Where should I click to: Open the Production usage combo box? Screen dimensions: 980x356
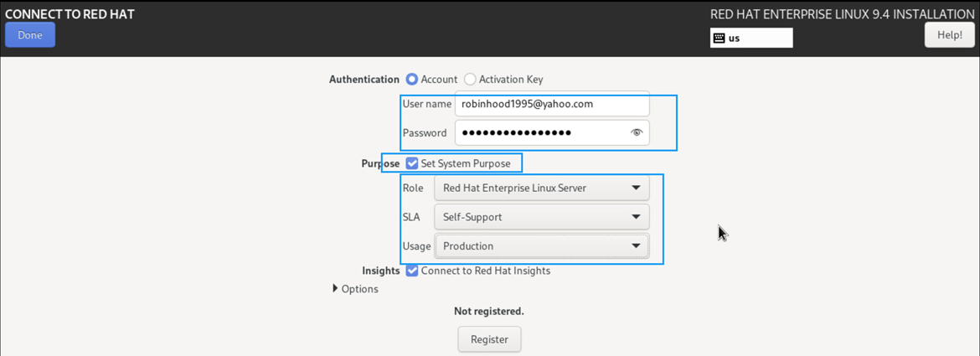542,246
